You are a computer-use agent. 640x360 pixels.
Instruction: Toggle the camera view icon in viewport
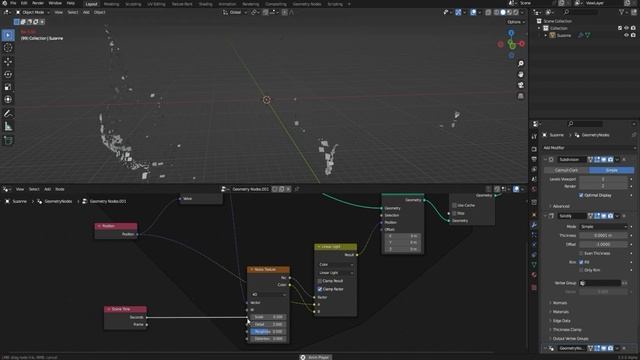pyautogui.click(x=520, y=85)
